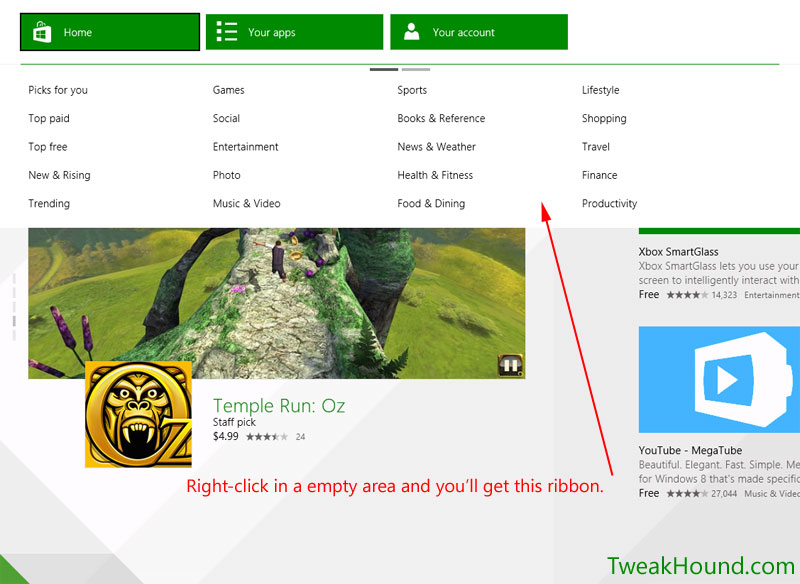Image resolution: width=800 pixels, height=584 pixels.
Task: Click the MegaTube description text
Action: 719,472
